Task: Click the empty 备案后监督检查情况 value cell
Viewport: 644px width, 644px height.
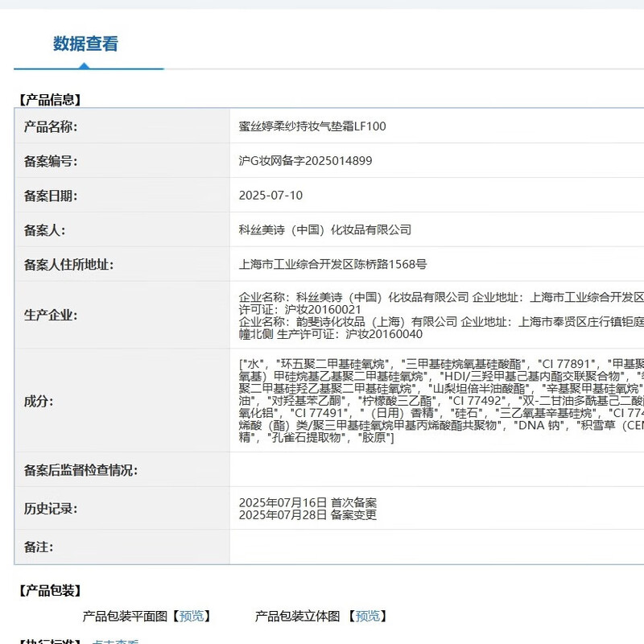Action: click(436, 470)
